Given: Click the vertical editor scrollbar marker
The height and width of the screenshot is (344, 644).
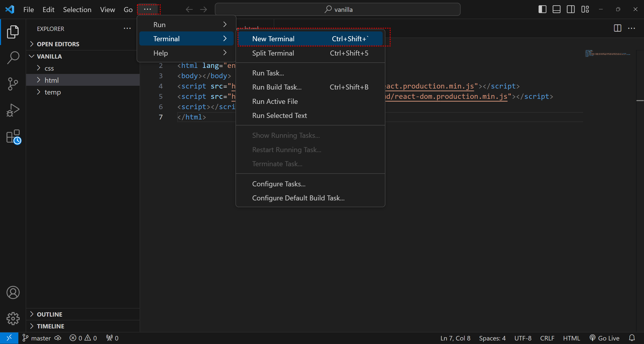Looking at the screenshot, I should tap(640, 101).
